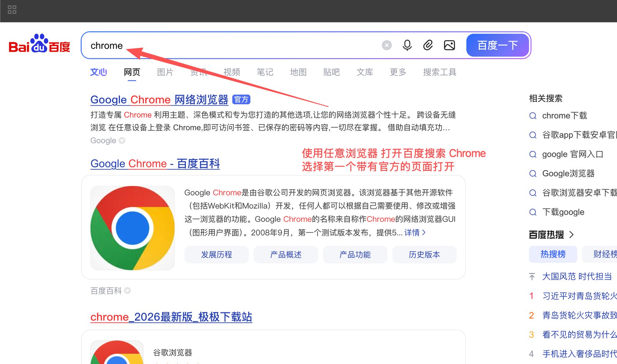Open hot search 习近平对青岛货轮火
The height and width of the screenshot is (364, 617).
coord(580,296)
